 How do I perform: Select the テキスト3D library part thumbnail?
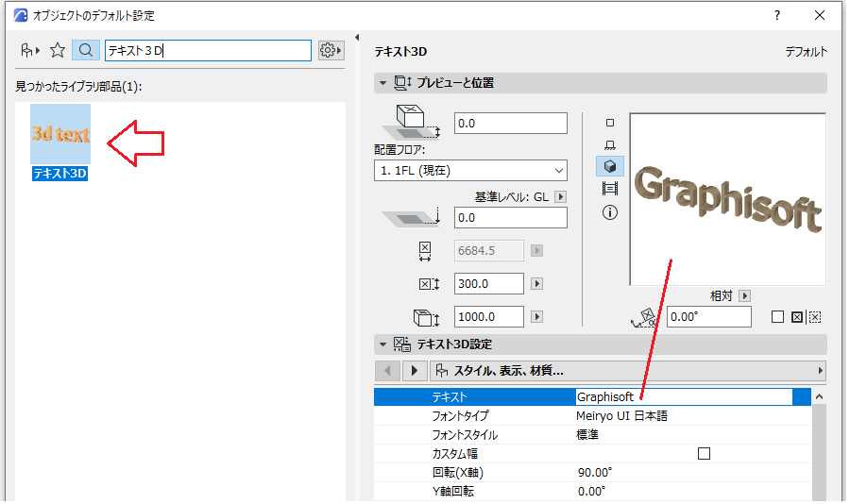(x=59, y=142)
